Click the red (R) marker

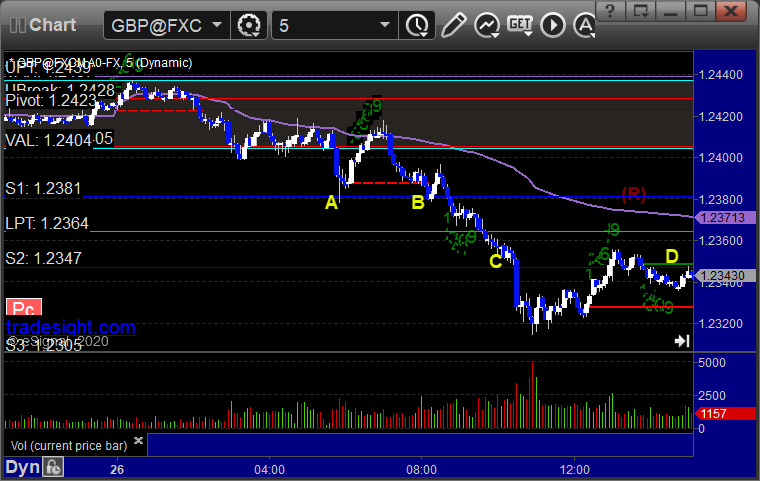point(634,194)
